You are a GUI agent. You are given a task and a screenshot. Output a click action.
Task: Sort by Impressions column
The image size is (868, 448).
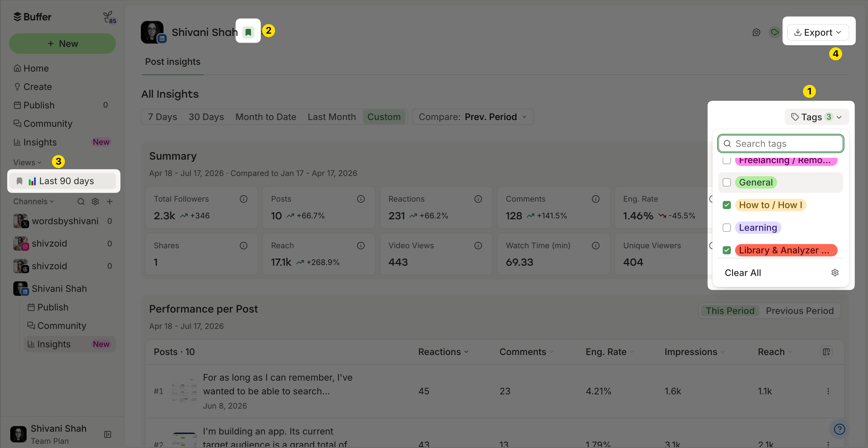694,352
